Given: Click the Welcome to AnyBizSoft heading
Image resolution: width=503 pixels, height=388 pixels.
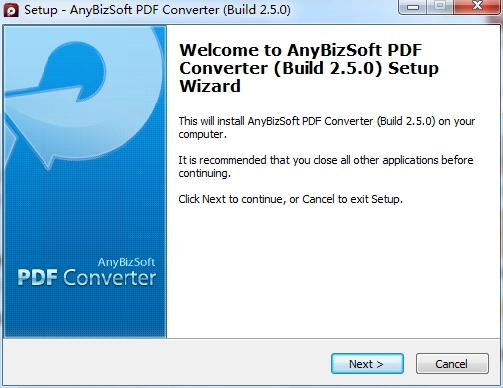Looking at the screenshot, I should [x=309, y=68].
